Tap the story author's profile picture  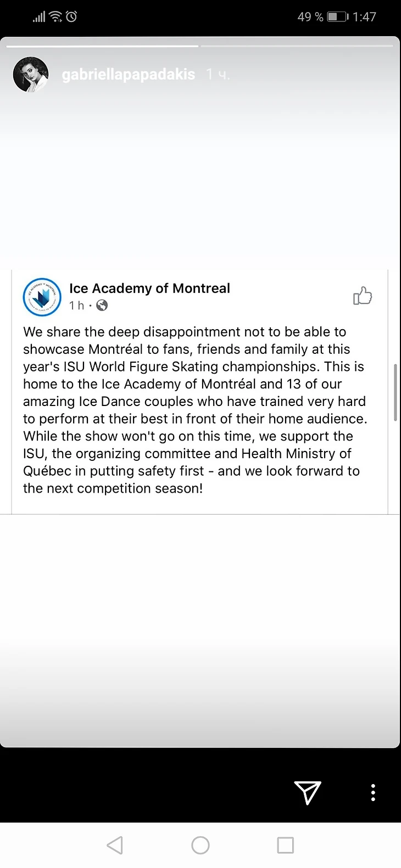point(31,75)
